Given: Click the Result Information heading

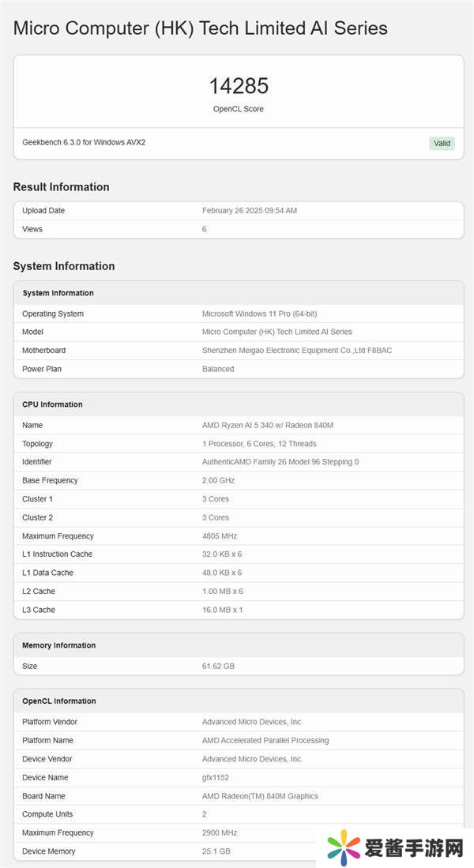Looking at the screenshot, I should pyautogui.click(x=61, y=187).
